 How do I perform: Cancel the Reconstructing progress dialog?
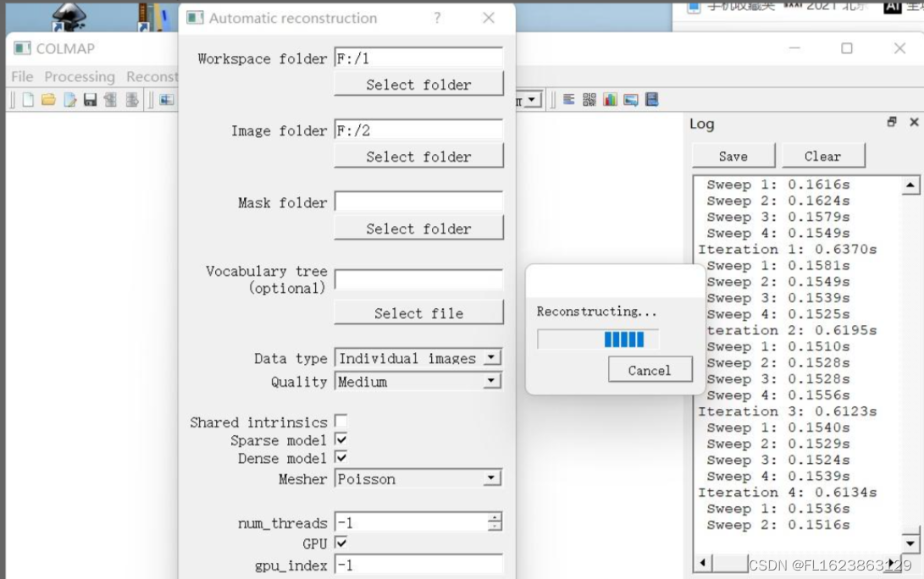pyautogui.click(x=650, y=370)
